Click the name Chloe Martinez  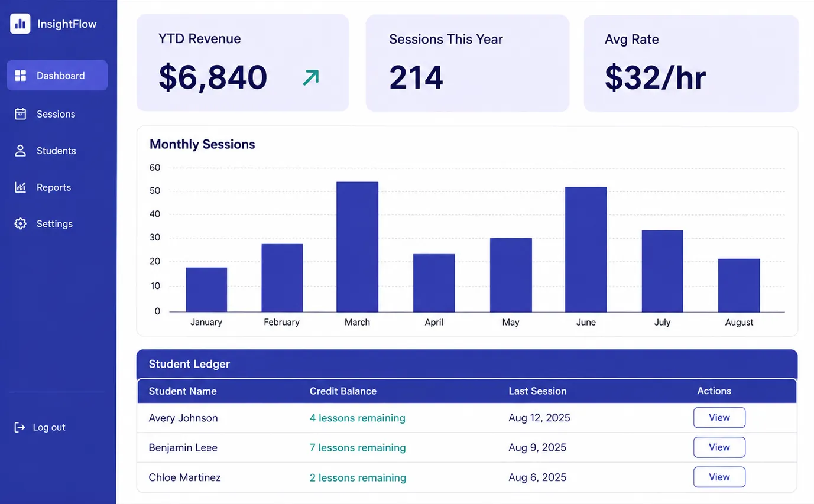[x=184, y=477]
